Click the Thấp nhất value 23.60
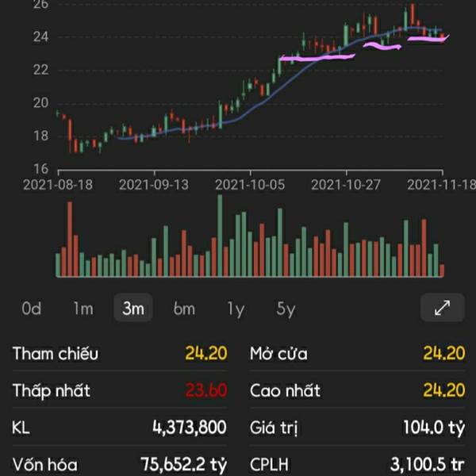The image size is (476, 476). pyautogui.click(x=206, y=390)
